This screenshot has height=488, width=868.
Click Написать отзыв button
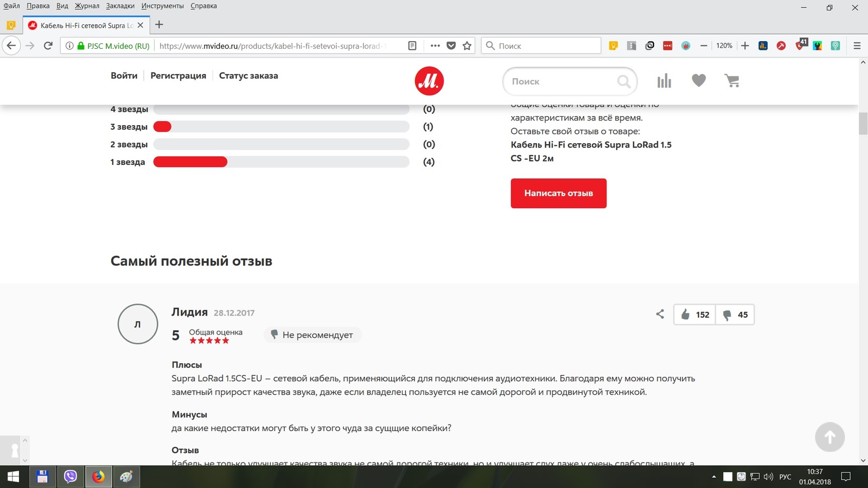[x=558, y=193]
